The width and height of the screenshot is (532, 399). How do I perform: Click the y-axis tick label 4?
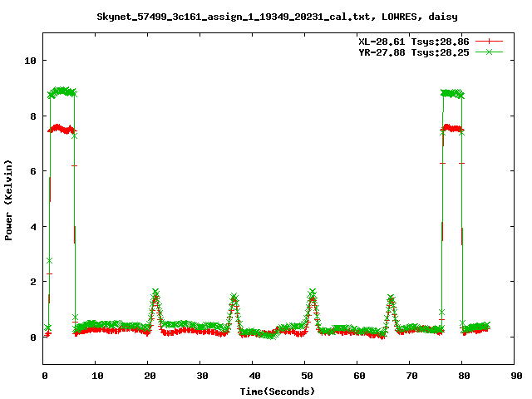point(33,227)
